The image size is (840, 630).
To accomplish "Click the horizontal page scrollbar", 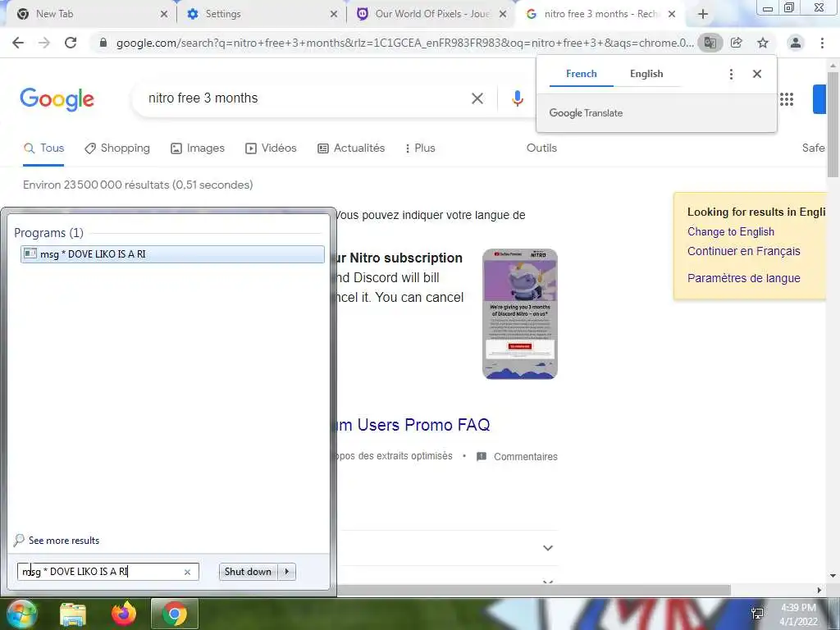I will click(x=533, y=591).
